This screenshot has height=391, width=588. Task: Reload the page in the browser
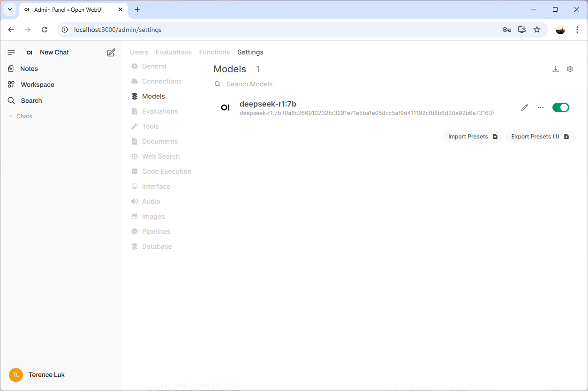click(x=45, y=30)
